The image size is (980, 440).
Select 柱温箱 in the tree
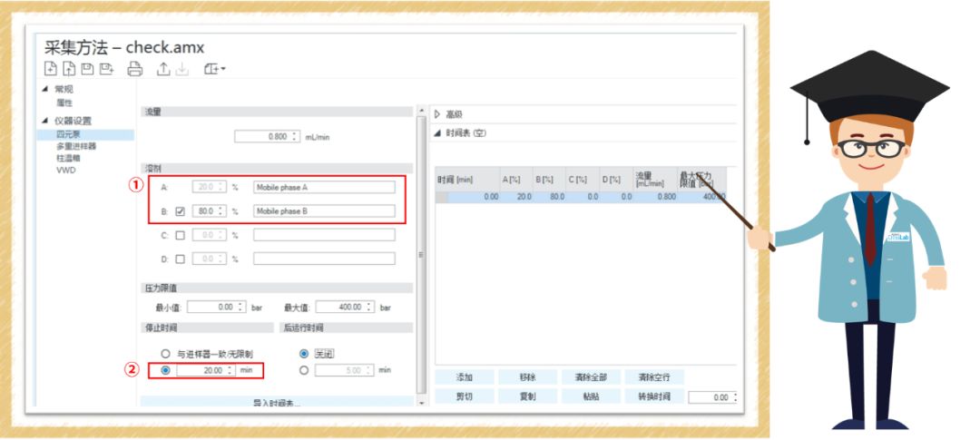click(68, 158)
